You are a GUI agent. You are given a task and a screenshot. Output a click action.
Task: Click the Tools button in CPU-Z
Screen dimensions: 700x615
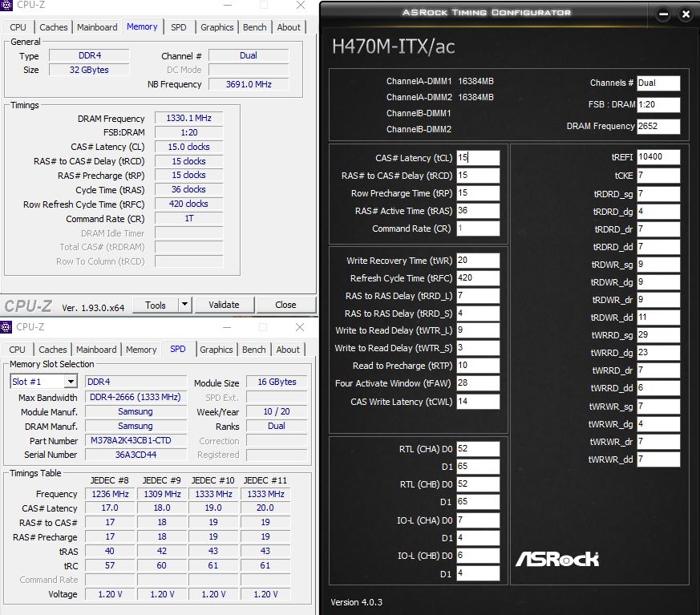coord(156,305)
